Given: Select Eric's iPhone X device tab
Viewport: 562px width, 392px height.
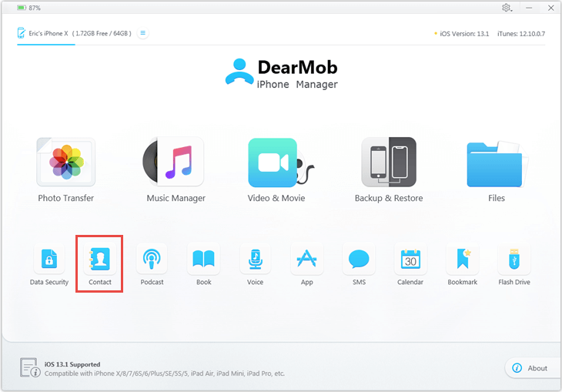Looking at the screenshot, I should click(74, 33).
